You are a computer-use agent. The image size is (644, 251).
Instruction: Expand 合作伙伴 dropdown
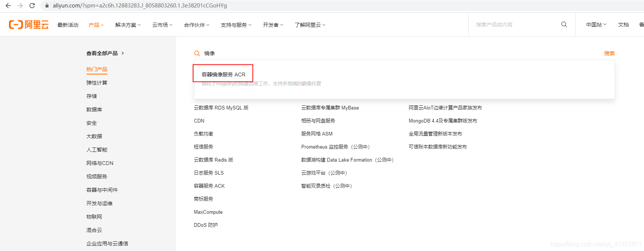pyautogui.click(x=197, y=25)
